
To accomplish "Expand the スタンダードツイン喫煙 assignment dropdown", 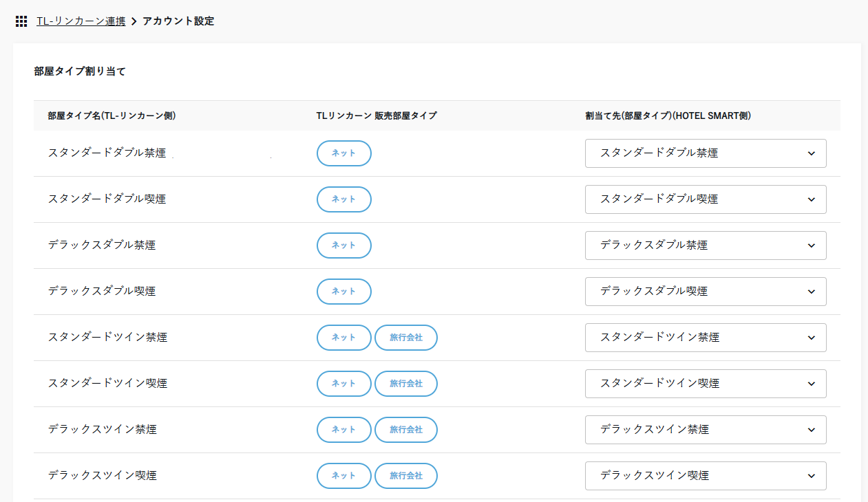I will (x=705, y=384).
